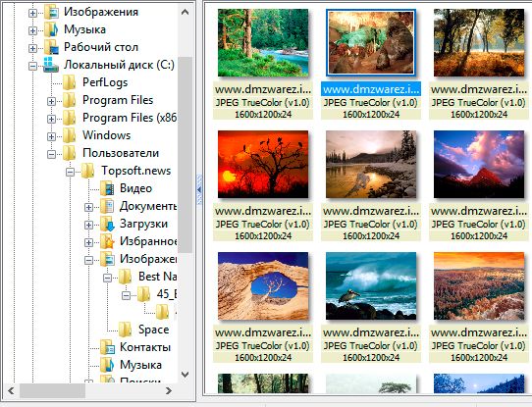The height and width of the screenshot is (407, 532).
Task: Collapse the 45_ folder node
Action: [x=126, y=295]
